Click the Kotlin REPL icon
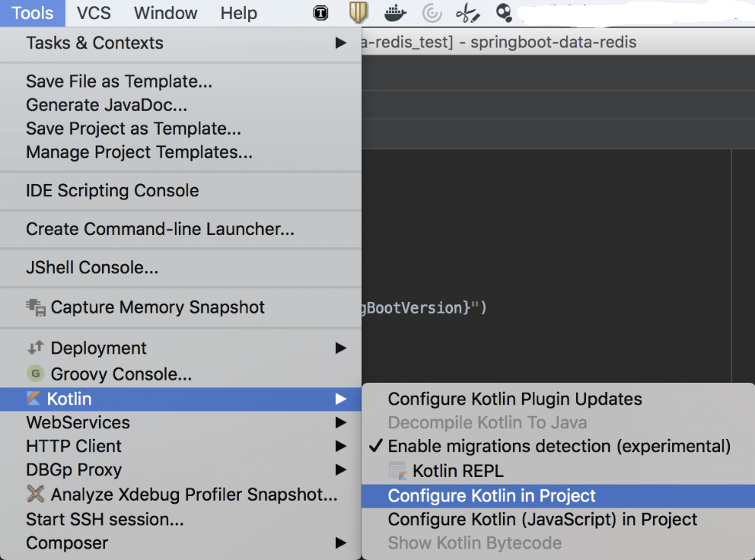 coord(398,470)
